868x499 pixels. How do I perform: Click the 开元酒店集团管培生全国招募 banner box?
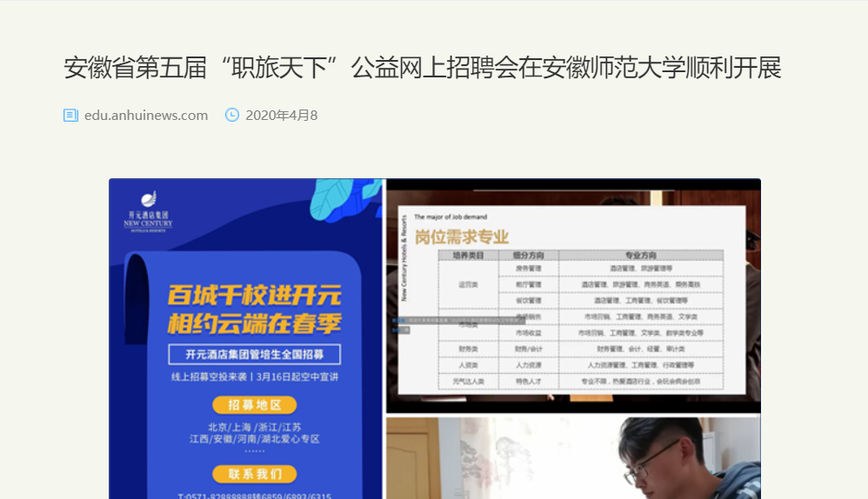coord(255,354)
